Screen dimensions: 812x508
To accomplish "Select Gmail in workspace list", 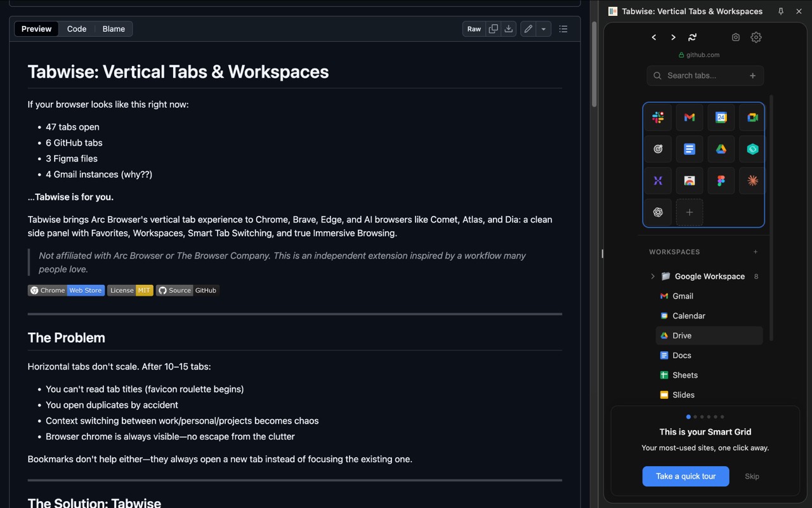I will pos(709,296).
